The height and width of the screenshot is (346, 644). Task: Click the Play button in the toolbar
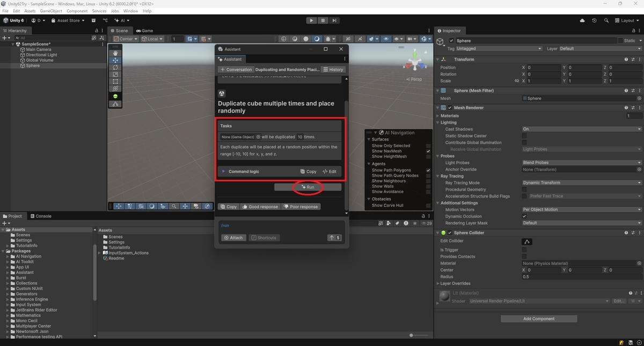[x=311, y=20]
